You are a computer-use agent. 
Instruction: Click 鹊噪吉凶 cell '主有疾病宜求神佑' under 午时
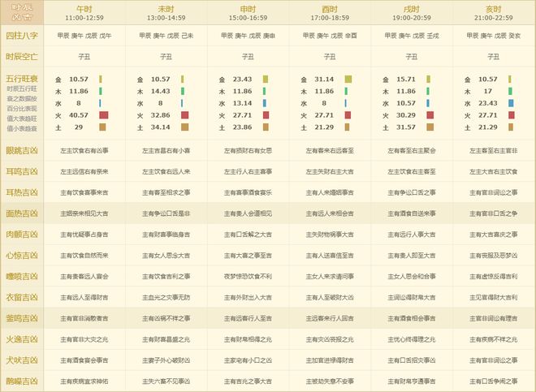click(x=84, y=381)
